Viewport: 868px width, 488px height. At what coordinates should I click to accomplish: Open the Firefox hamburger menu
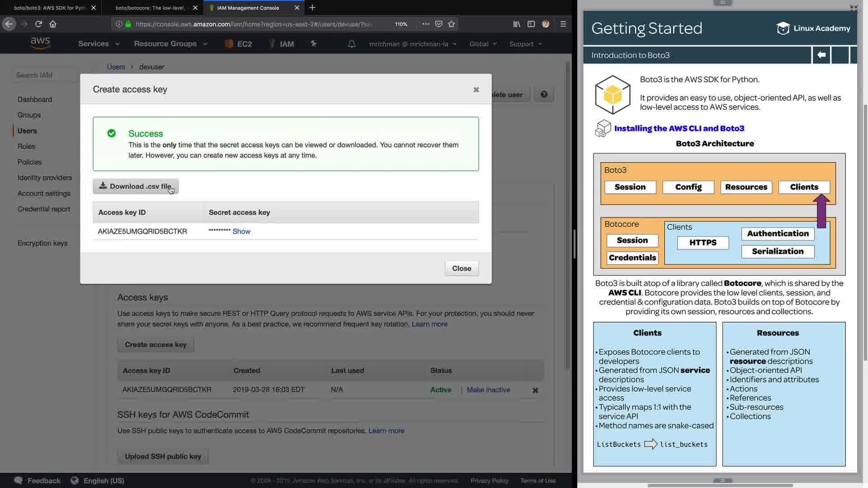pos(563,24)
